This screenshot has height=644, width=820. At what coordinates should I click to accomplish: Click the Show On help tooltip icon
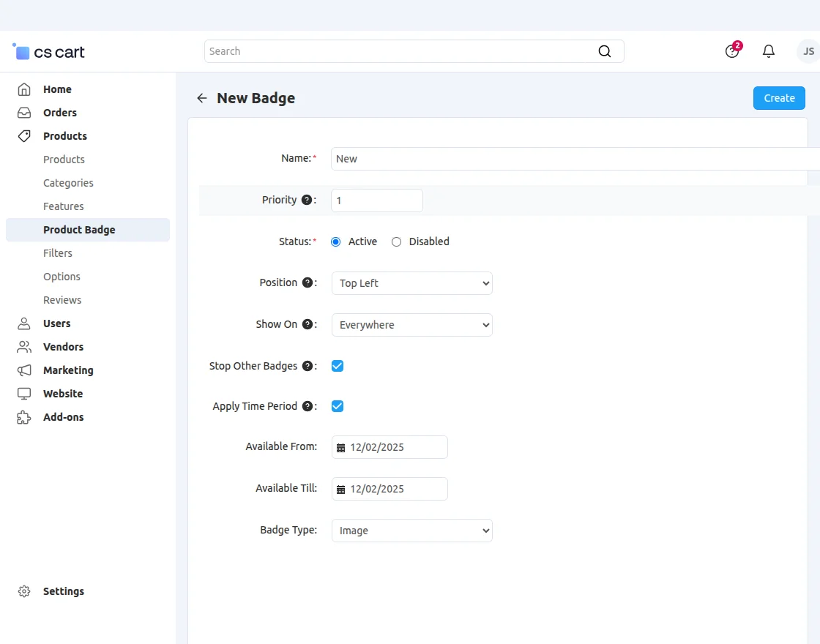[x=307, y=324]
